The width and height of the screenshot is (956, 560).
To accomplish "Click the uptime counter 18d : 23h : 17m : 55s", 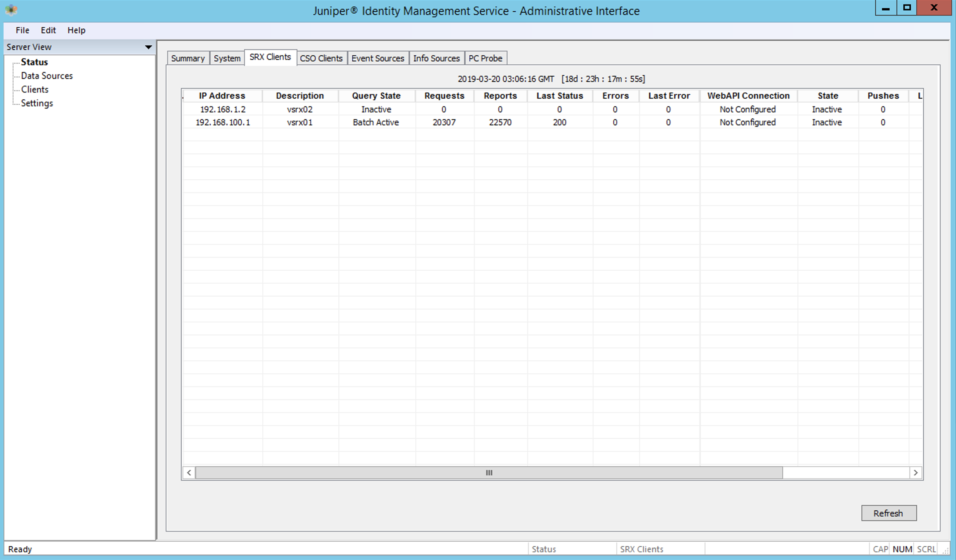I will click(603, 79).
